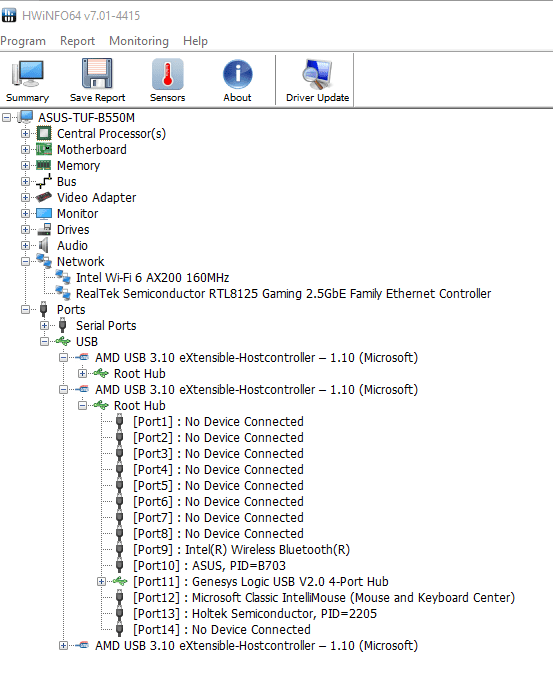This screenshot has width=553, height=675.
Task: Click the Intel Wi-Fi 6 AX200 network icon
Action: (63, 277)
